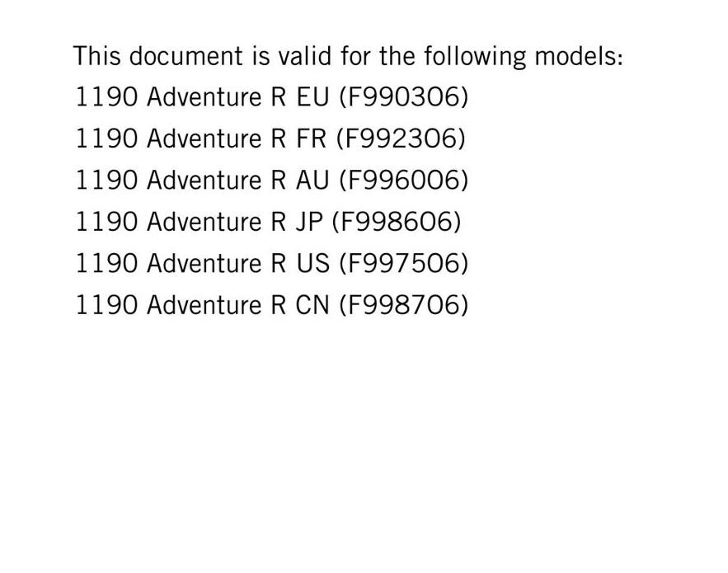Click the country code 'AU'
The image size is (728, 573).
(312, 181)
